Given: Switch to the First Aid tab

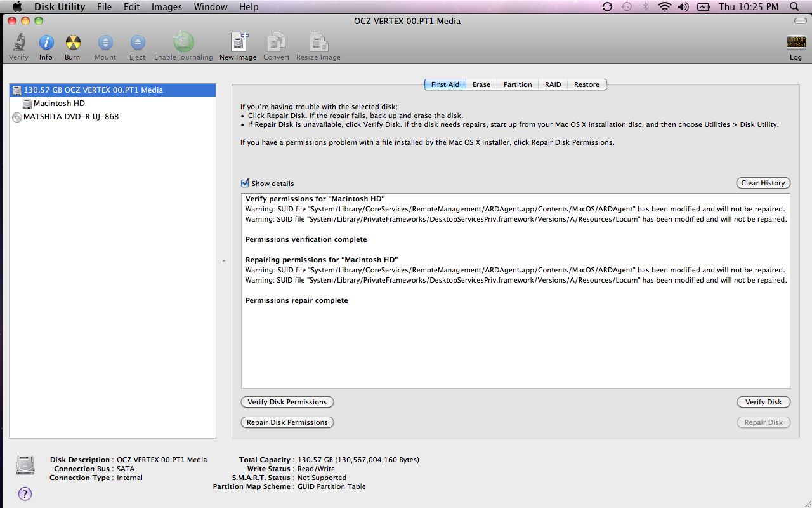Looking at the screenshot, I should [445, 84].
